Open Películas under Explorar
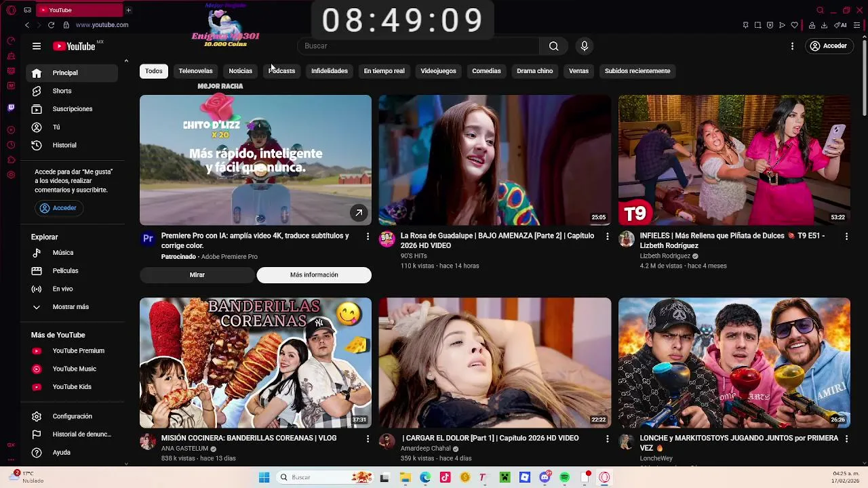The height and width of the screenshot is (488, 868). 72,271
